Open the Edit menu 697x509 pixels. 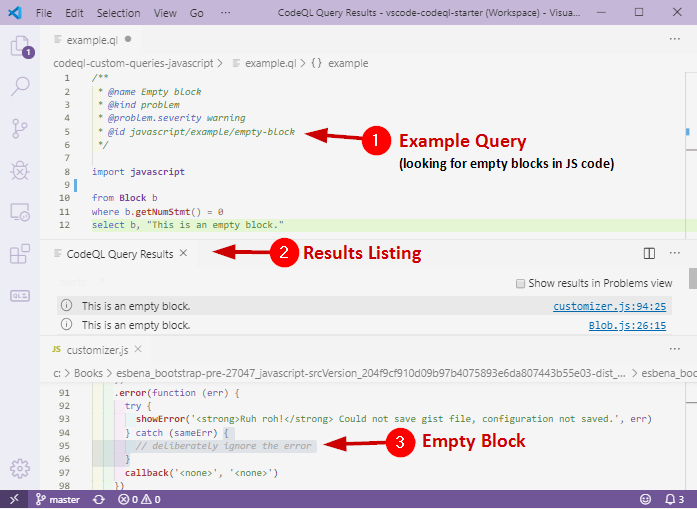pos(74,13)
